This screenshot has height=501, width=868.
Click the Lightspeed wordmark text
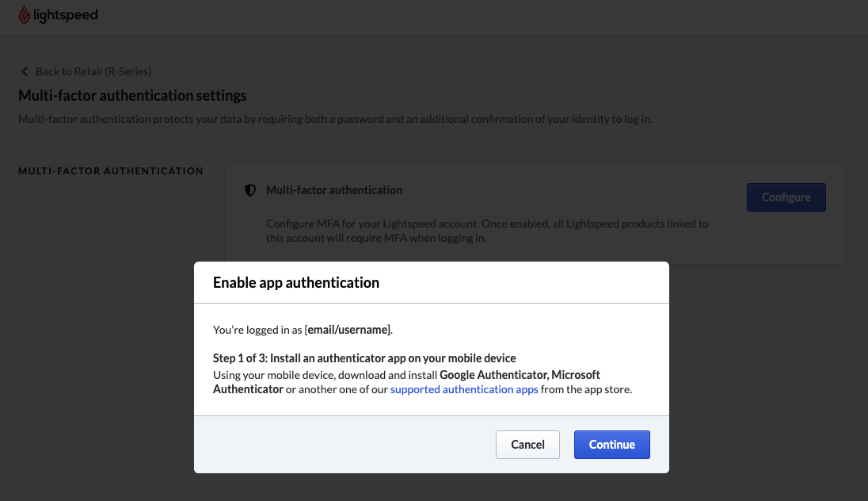coord(67,15)
